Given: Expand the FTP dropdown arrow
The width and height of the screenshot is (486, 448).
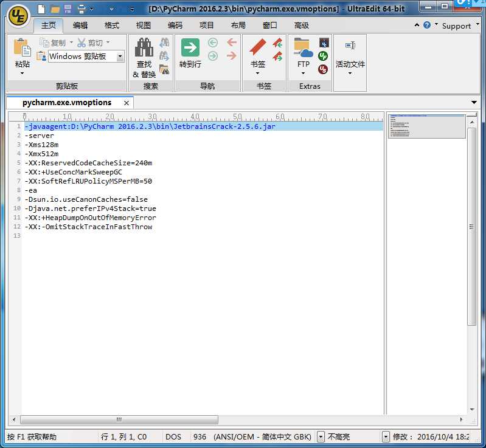Looking at the screenshot, I should tap(303, 74).
